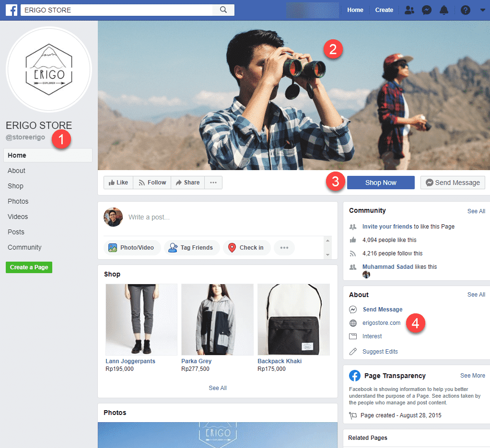
Task: Select Photos in the left sidebar
Action: click(x=18, y=201)
